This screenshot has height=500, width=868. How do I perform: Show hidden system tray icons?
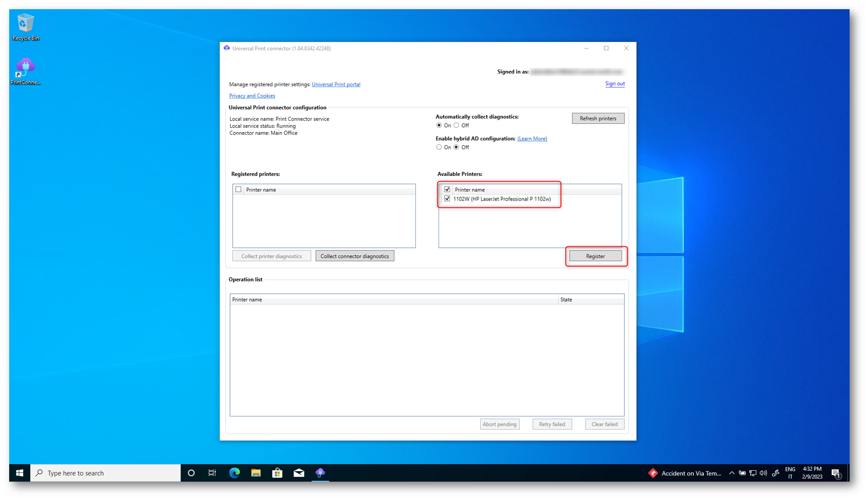click(732, 473)
